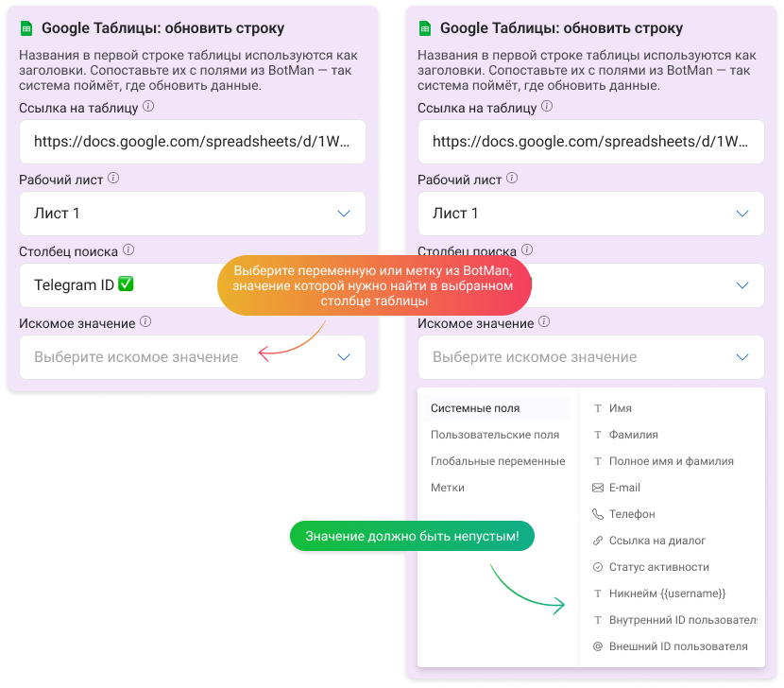Click the phone icon beside Телефон
Image resolution: width=784 pixels, height=688 pixels.
(x=598, y=514)
